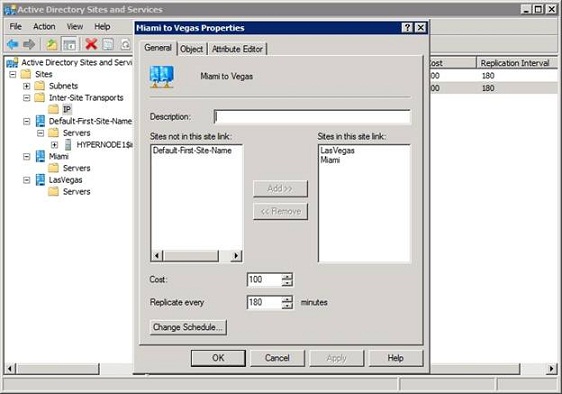Open the View menu

click(75, 27)
